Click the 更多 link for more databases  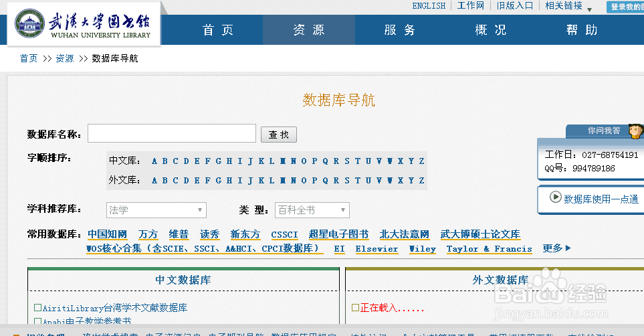(x=552, y=248)
